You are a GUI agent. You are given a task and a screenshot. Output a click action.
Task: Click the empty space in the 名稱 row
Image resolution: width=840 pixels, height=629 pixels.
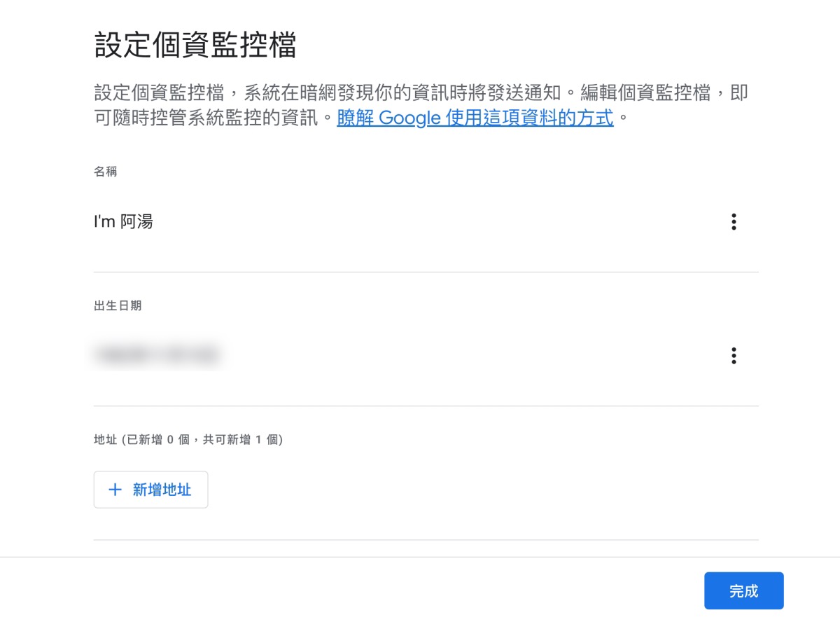pyautogui.click(x=434, y=222)
